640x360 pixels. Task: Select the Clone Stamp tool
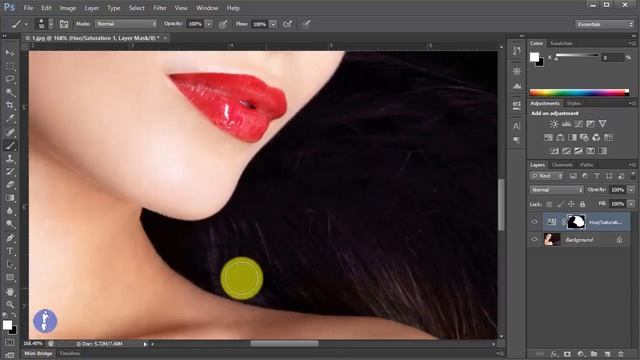coord(10,158)
